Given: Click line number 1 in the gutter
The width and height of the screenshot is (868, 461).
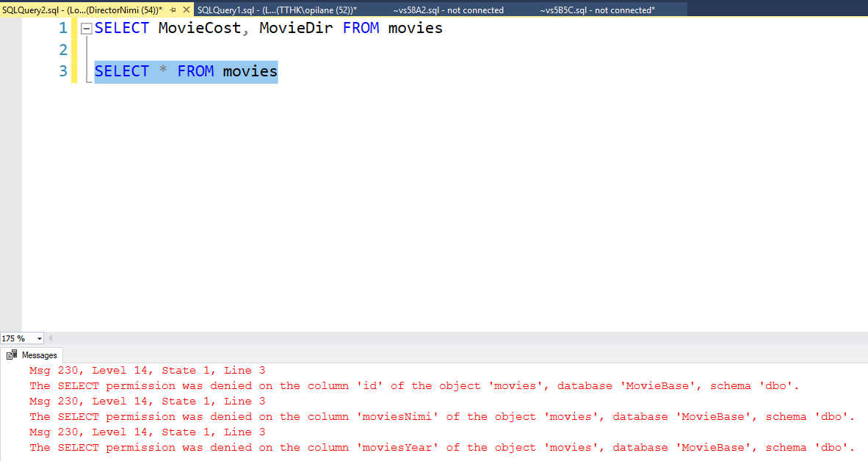Looking at the screenshot, I should tap(63, 29).
